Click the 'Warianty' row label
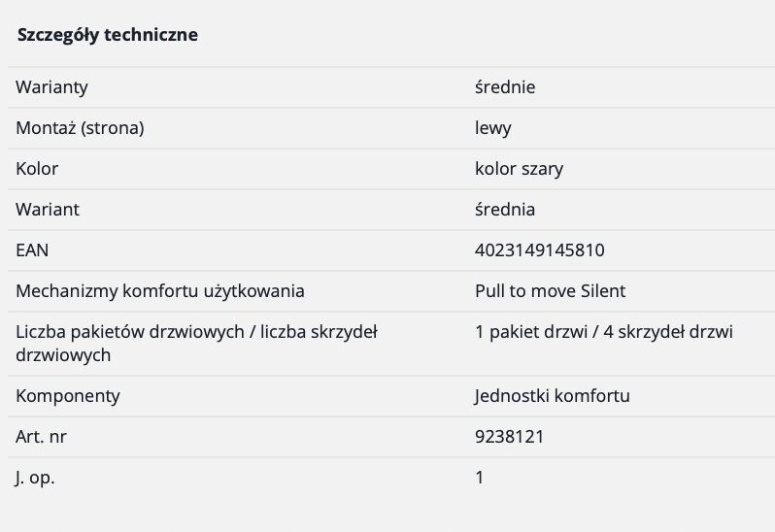 (x=51, y=87)
